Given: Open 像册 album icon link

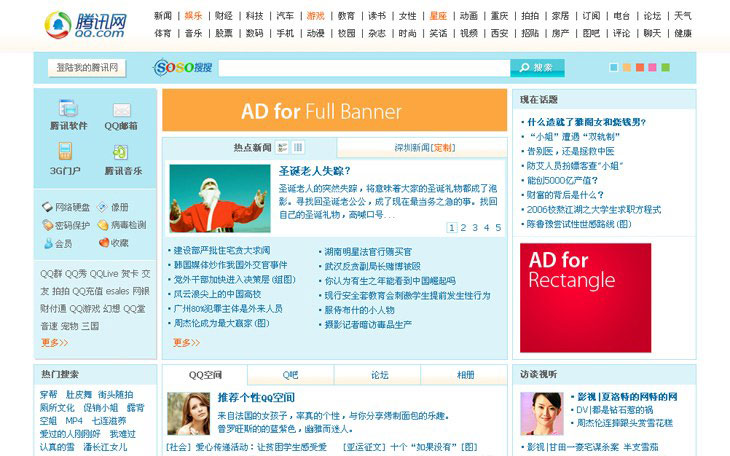Looking at the screenshot, I should [113, 207].
